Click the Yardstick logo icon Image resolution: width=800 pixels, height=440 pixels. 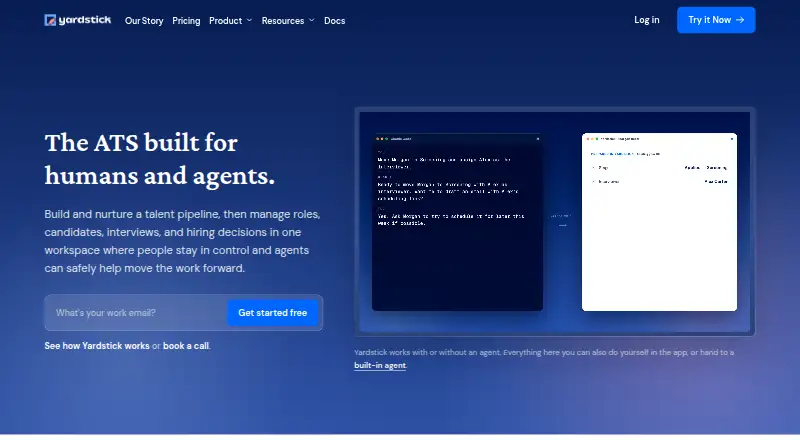[x=50, y=20]
